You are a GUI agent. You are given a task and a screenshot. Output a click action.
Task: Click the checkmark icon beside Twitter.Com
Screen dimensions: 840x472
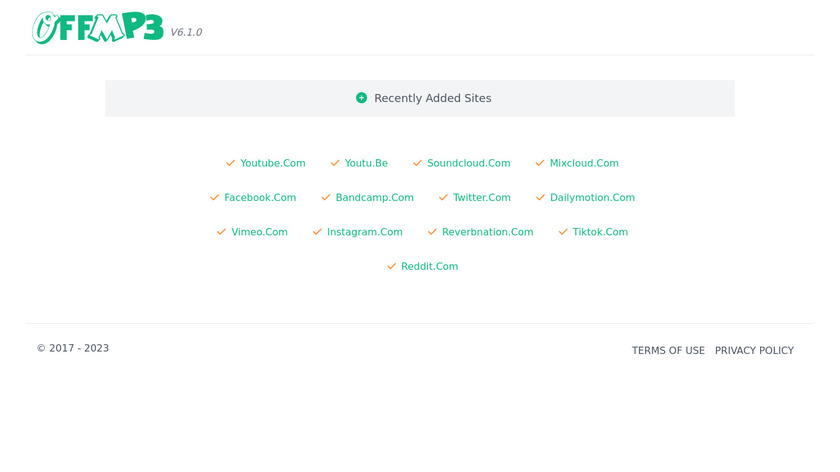tap(443, 197)
